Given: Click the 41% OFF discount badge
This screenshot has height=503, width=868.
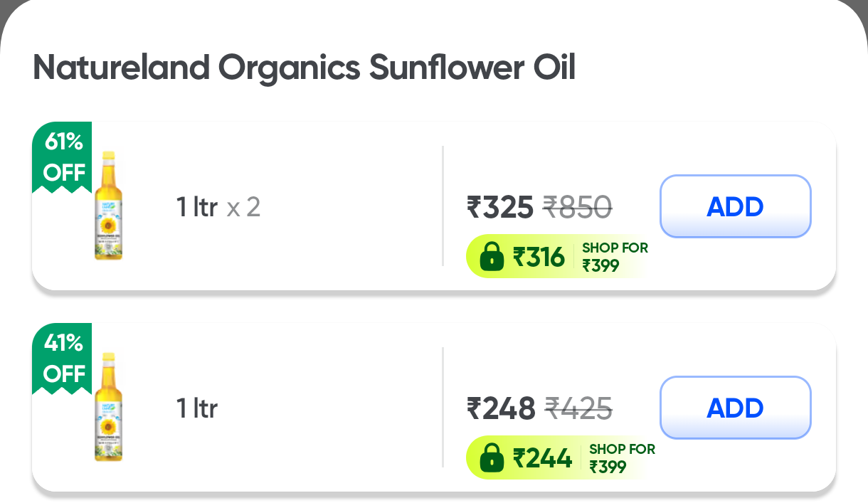Looking at the screenshot, I should pos(63,359).
